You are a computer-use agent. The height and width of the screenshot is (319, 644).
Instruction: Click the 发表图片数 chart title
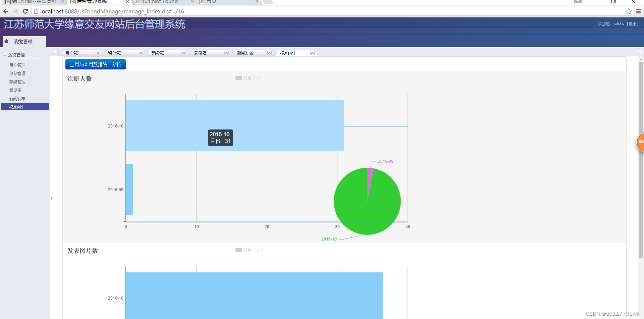(83, 251)
